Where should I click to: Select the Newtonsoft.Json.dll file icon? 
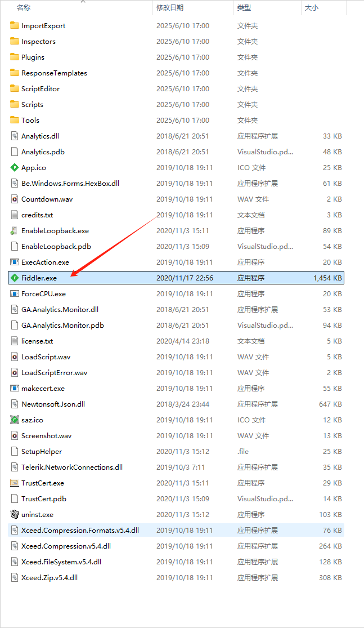(x=15, y=404)
